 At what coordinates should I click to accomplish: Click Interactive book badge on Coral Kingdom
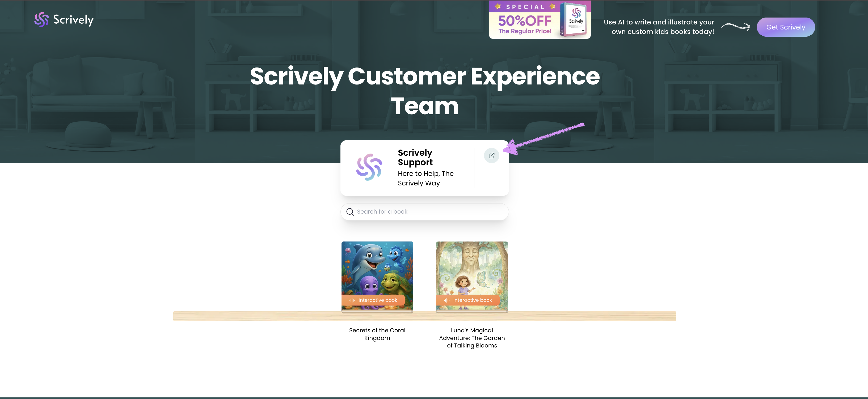click(x=373, y=300)
